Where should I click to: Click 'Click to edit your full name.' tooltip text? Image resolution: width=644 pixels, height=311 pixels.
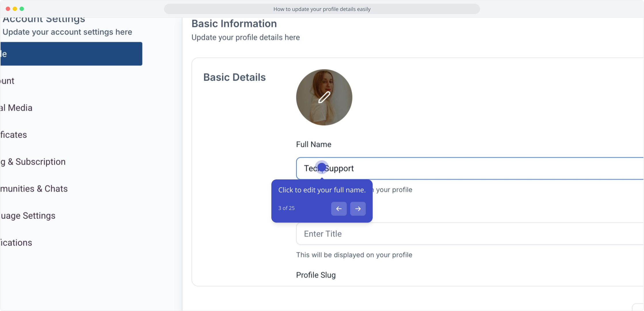322,190
